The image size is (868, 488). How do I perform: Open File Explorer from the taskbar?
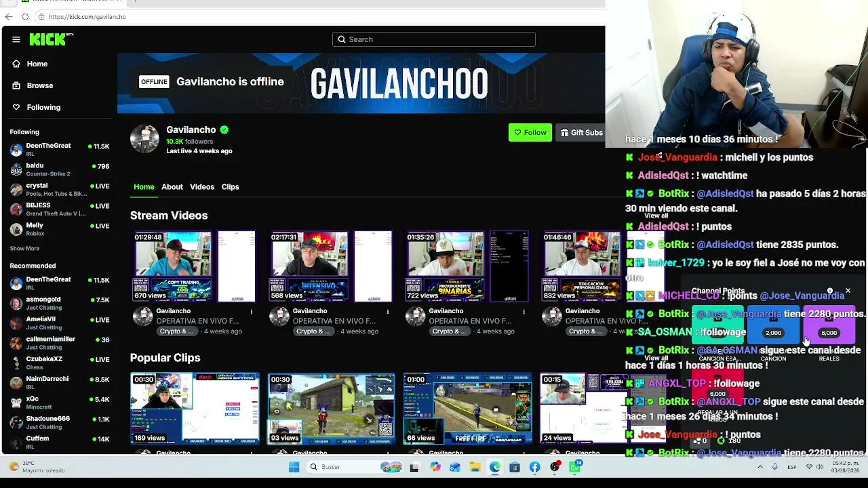tap(475, 467)
